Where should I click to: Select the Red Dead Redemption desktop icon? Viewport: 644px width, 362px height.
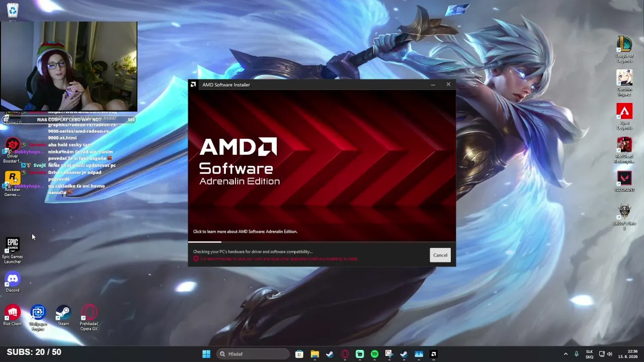point(624,150)
